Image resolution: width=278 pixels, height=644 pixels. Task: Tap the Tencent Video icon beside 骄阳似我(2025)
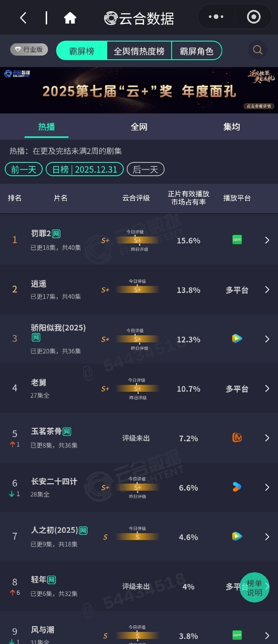click(x=237, y=339)
